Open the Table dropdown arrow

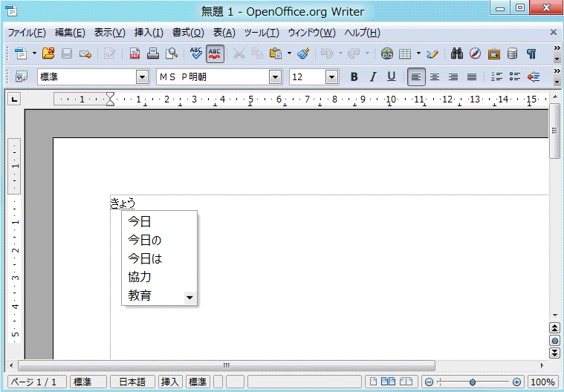click(418, 53)
